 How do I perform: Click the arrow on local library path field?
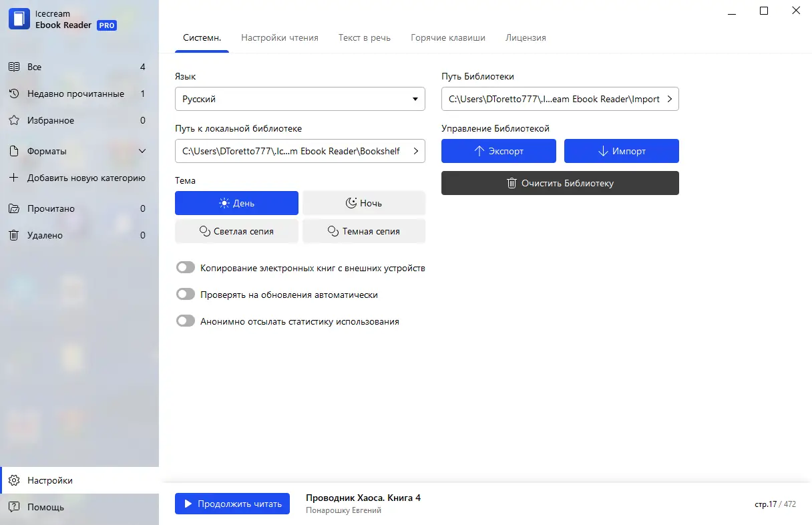416,151
